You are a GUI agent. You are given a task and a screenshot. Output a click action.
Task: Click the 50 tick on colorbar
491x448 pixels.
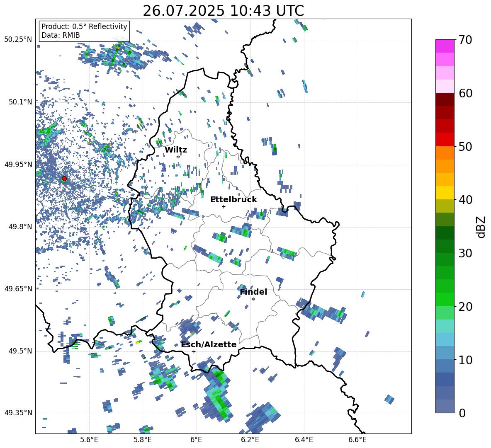(x=465, y=146)
